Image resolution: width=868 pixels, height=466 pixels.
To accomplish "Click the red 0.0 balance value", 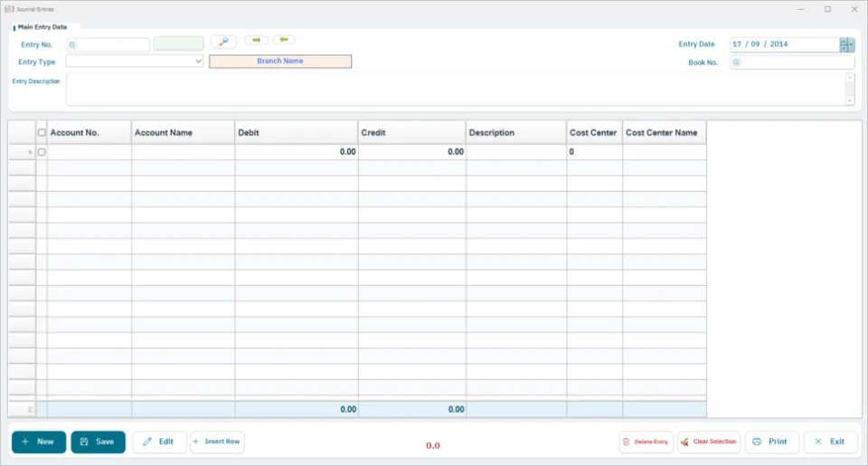I will (x=433, y=445).
